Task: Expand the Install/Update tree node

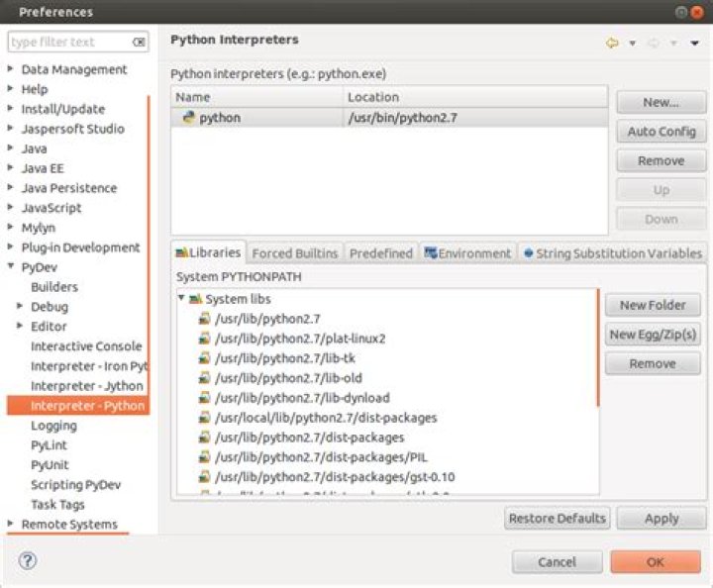Action: 10,108
